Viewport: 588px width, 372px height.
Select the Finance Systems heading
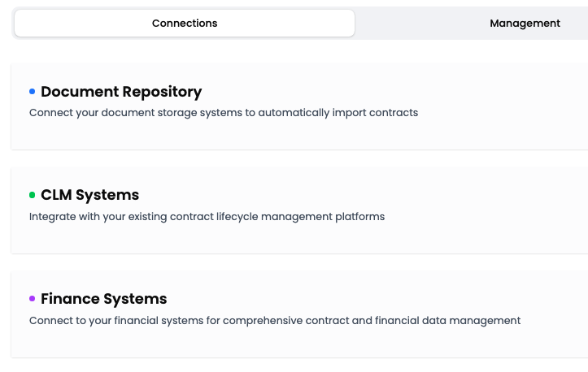(103, 299)
